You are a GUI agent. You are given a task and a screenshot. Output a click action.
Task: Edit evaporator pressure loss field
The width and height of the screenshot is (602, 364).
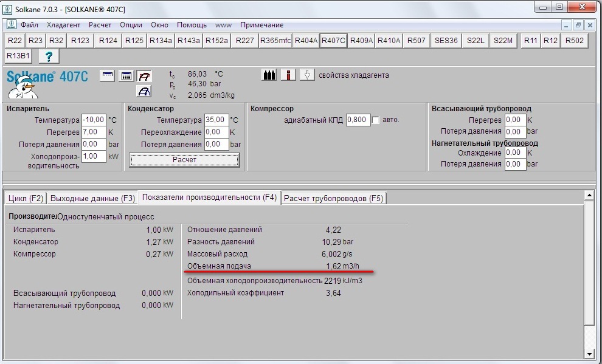click(94, 144)
